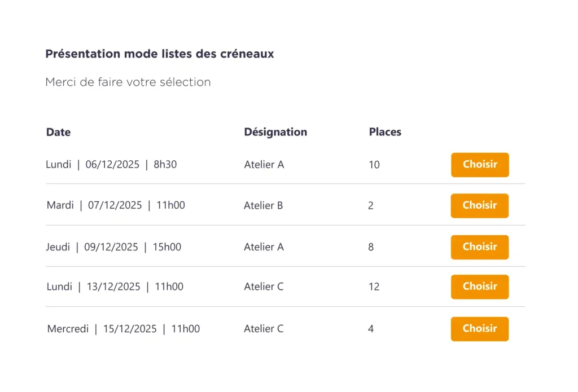Click the Merci de faire votre sélection text
Image resolution: width=578 pixels, height=392 pixels.
tap(128, 82)
